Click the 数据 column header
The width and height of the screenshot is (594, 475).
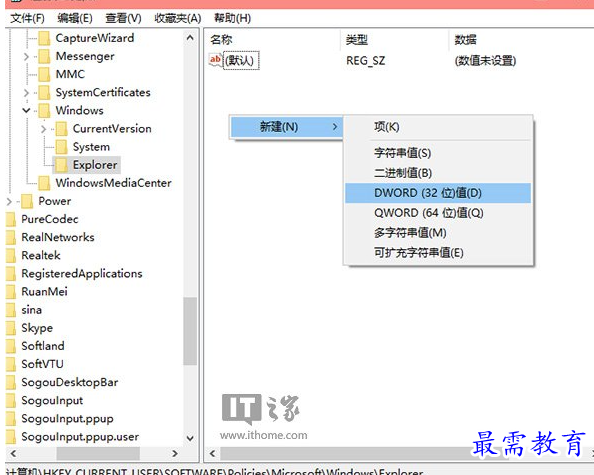pyautogui.click(x=466, y=39)
